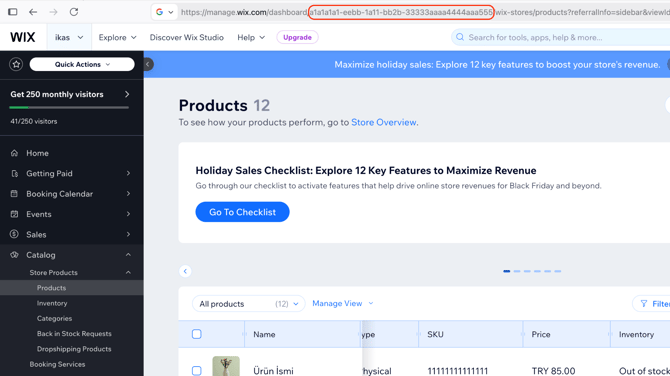This screenshot has height=376, width=670.
Task: Open Booking Services in the sidebar
Action: click(x=57, y=364)
